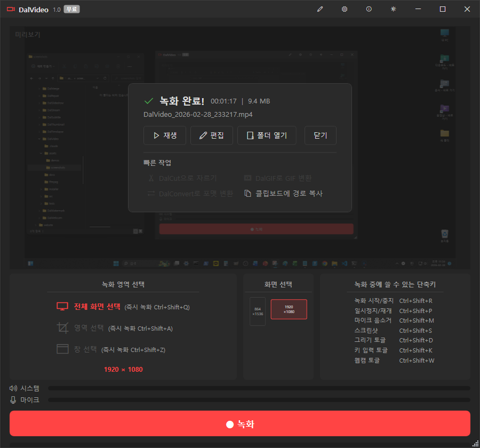Choose DalGIF로 GIF 변환 quick action
Viewport: 480px width, 448px height.
pyautogui.click(x=277, y=178)
